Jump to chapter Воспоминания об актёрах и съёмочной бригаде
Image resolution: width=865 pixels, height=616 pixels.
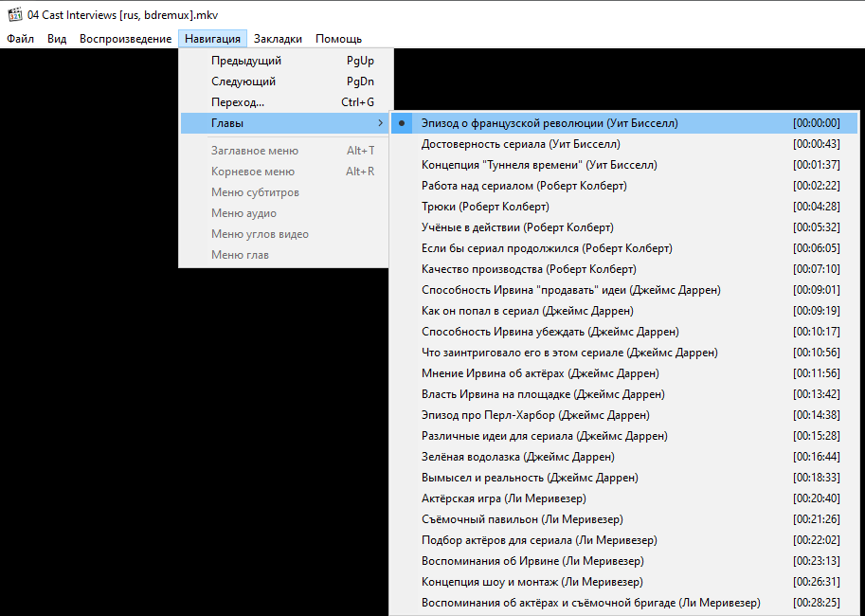624,604
